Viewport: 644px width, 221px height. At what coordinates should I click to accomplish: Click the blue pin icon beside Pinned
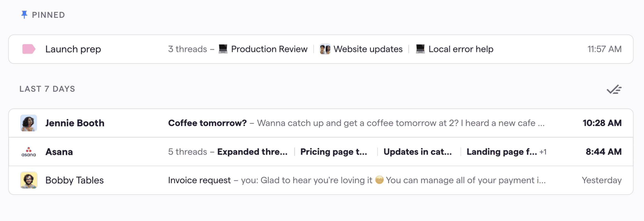pyautogui.click(x=24, y=15)
